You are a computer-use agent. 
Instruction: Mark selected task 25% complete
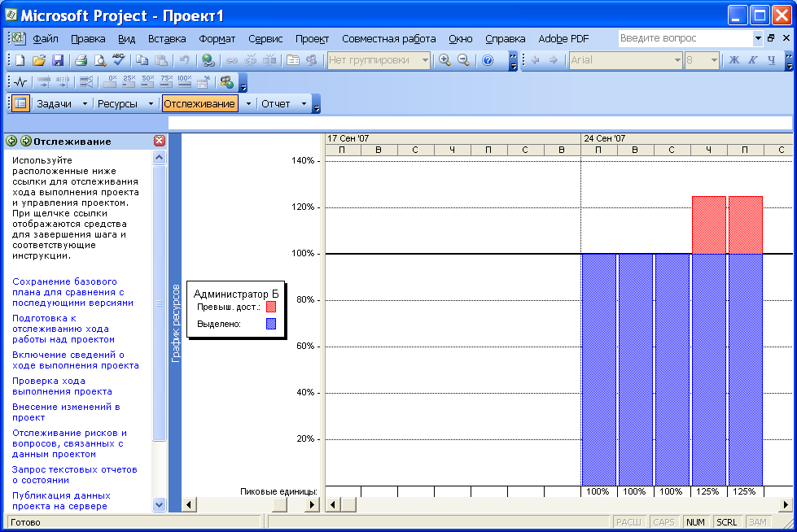[x=129, y=82]
